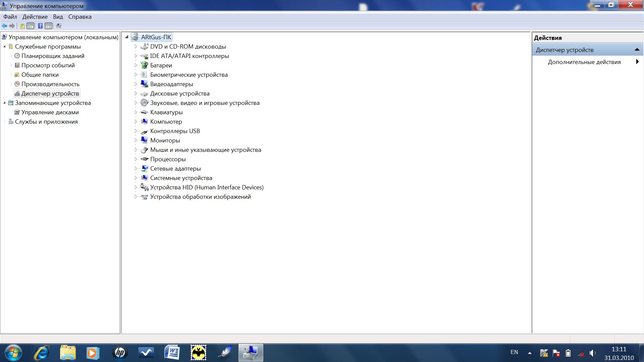Open the Вид menu
644x362 pixels.
point(58,17)
